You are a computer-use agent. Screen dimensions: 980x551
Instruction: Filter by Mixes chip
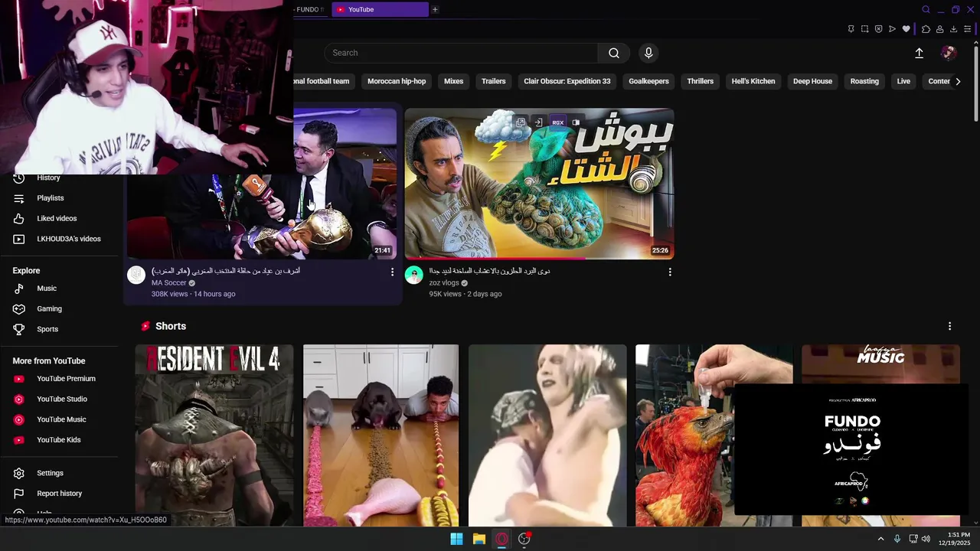pyautogui.click(x=453, y=81)
